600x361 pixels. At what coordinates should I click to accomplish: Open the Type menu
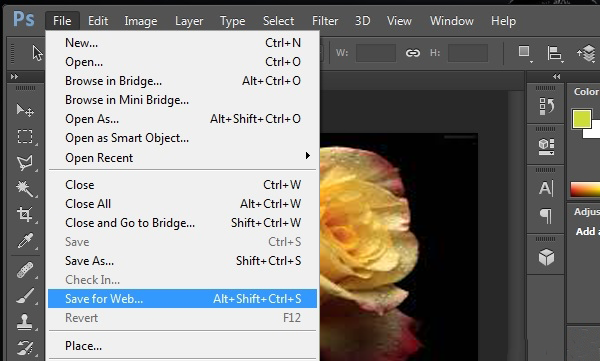pos(232,21)
